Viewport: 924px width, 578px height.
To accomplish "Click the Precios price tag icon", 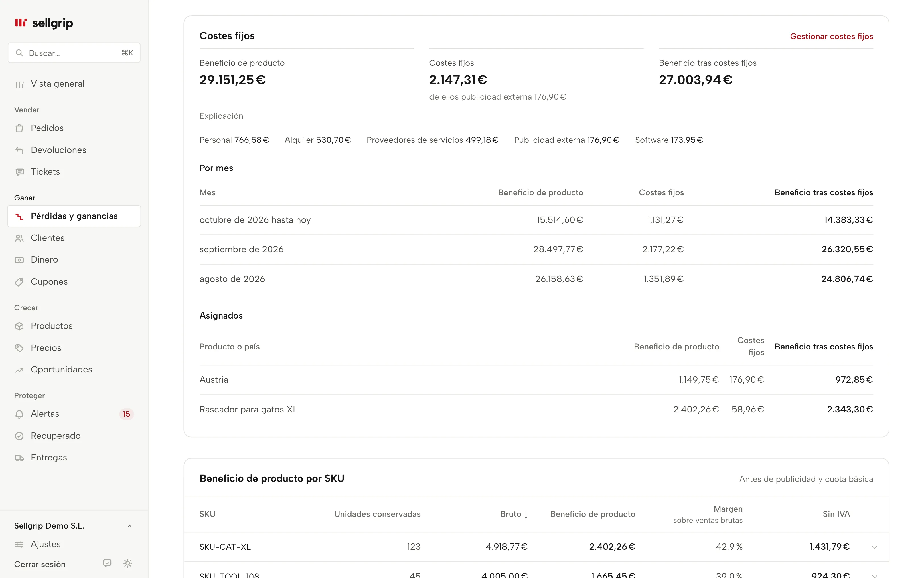I will [19, 348].
